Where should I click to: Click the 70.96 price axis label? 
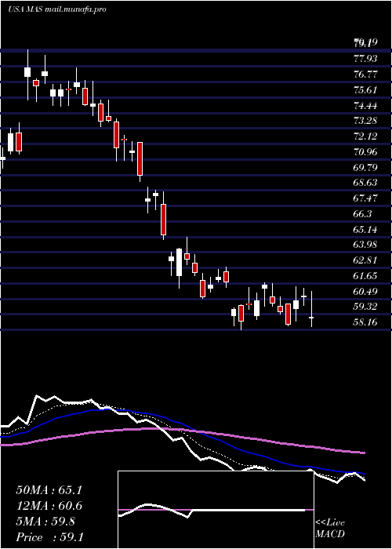point(365,152)
